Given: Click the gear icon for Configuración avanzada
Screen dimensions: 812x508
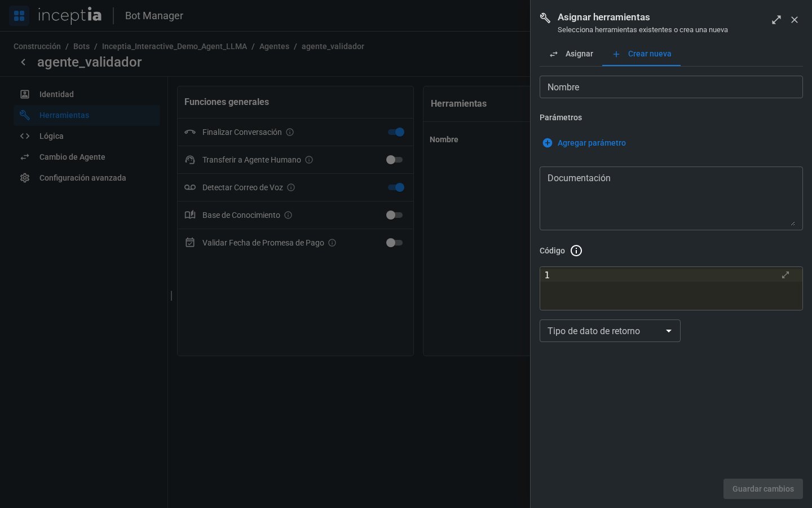Looking at the screenshot, I should tap(25, 178).
